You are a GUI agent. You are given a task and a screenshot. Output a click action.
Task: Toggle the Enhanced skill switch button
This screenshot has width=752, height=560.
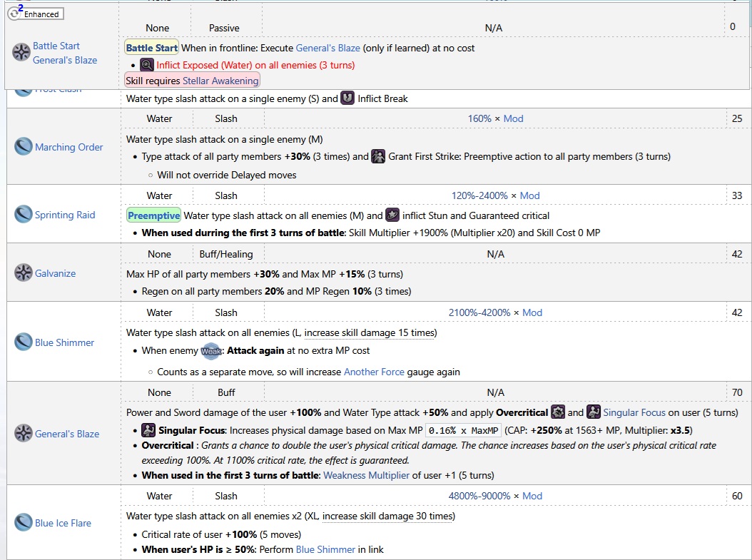36,14
